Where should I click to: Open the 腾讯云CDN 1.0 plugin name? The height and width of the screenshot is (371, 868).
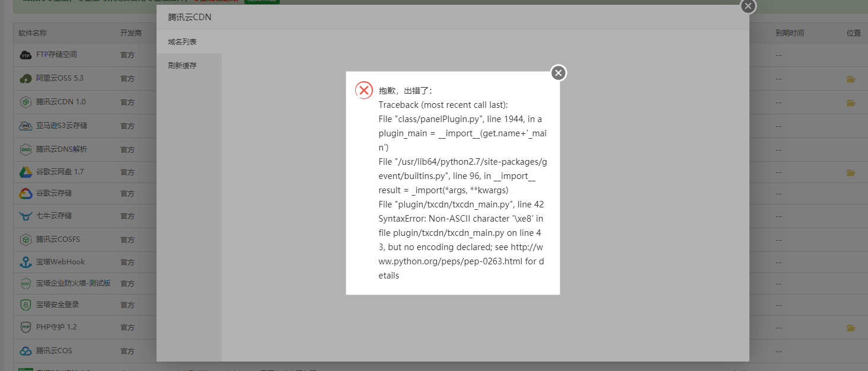coord(61,102)
